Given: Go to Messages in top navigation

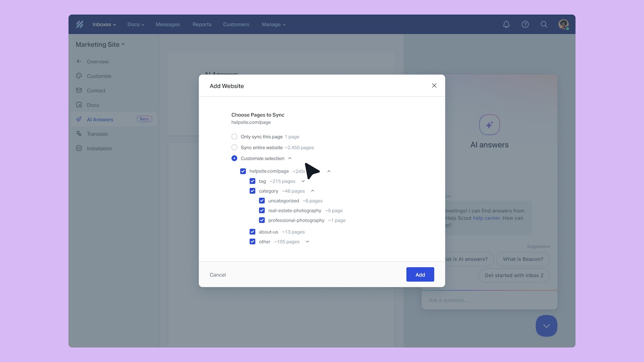Looking at the screenshot, I should point(168,25).
